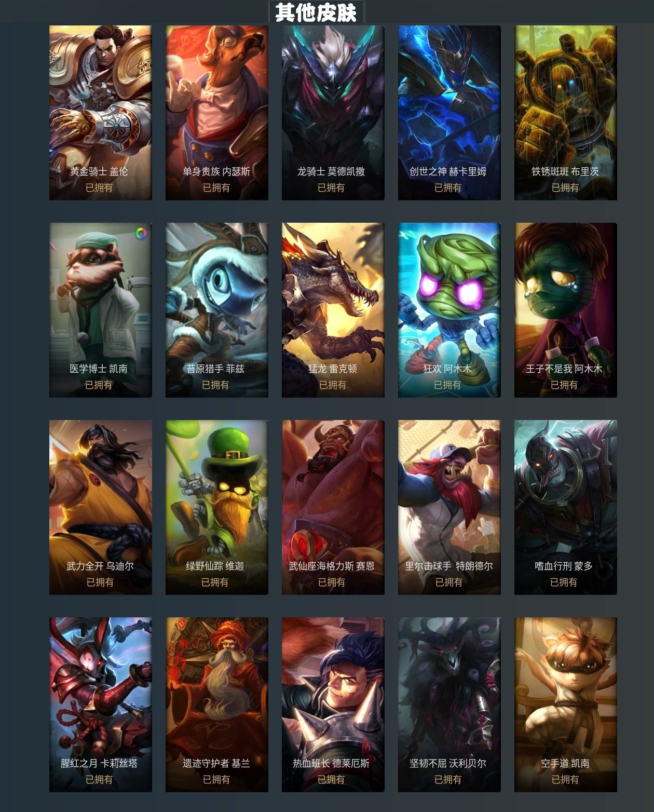The height and width of the screenshot is (812, 654).
Task: Click the 武力全开 乌迪尔 skin card
Action: click(x=101, y=507)
